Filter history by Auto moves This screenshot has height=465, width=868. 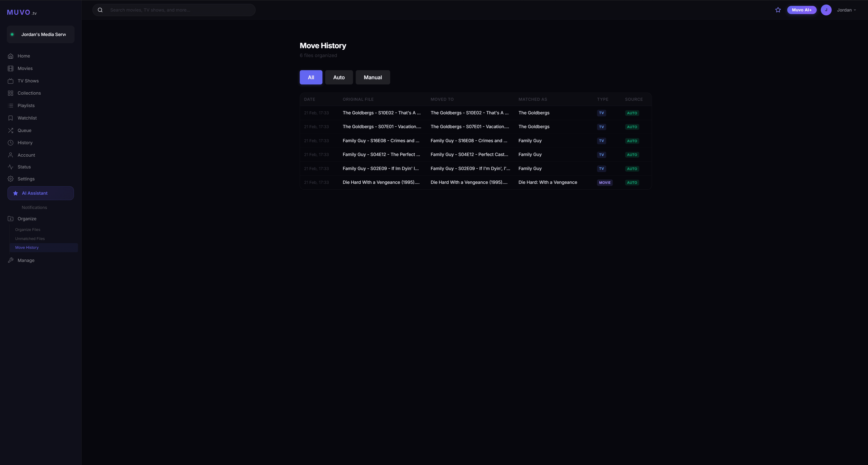pyautogui.click(x=339, y=77)
